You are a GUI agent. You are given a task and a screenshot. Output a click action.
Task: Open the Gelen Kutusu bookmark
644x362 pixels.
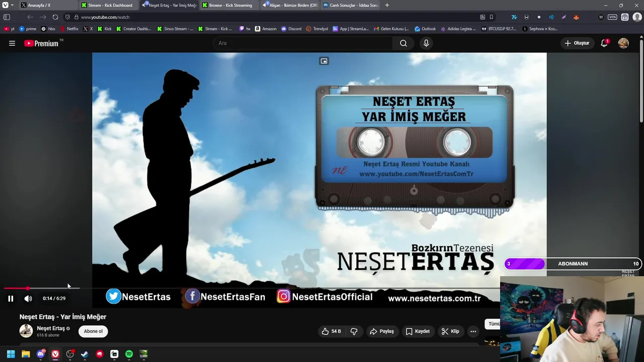click(x=391, y=29)
